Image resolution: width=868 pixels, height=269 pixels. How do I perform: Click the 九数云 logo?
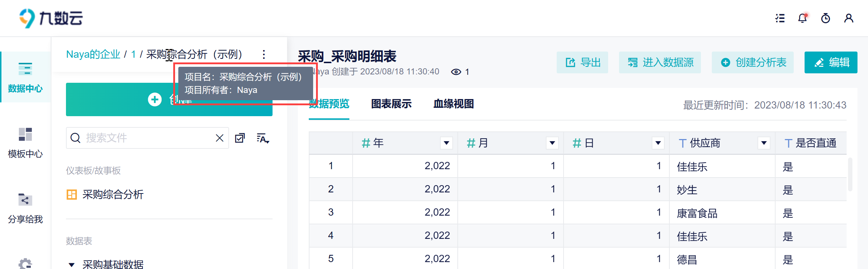[51, 18]
